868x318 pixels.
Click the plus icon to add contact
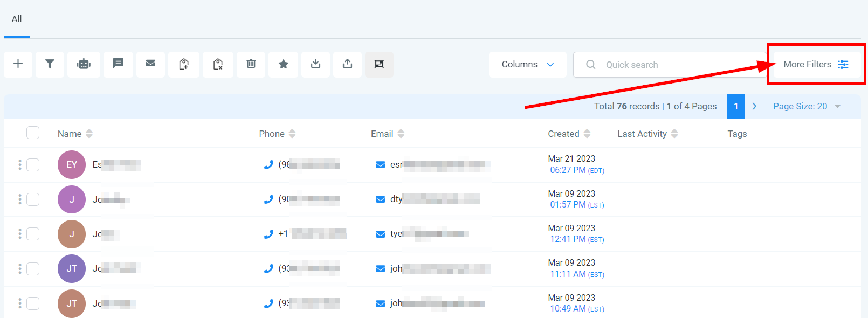[18, 64]
